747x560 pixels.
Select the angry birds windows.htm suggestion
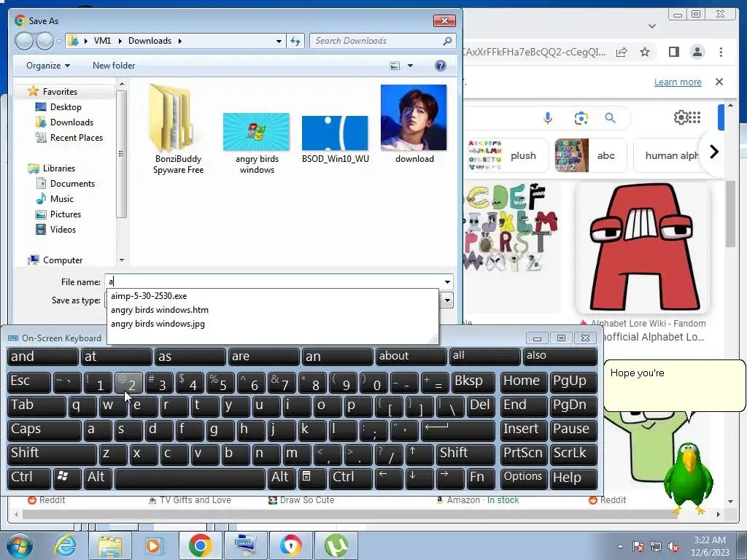click(160, 310)
